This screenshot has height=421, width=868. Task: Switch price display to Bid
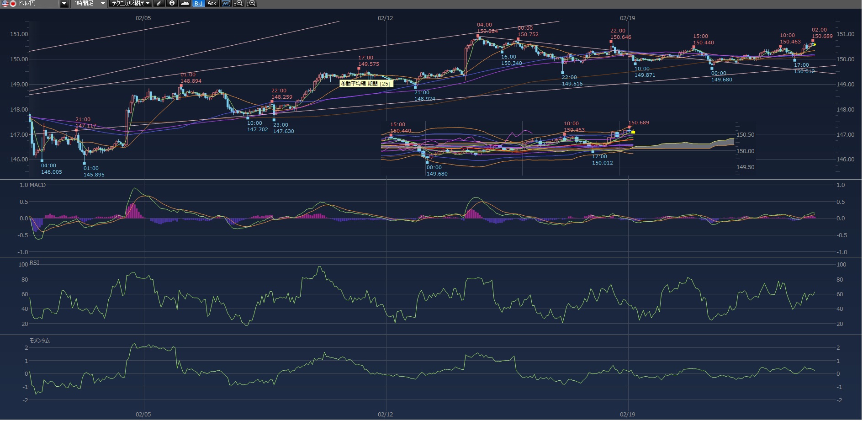coord(198,4)
